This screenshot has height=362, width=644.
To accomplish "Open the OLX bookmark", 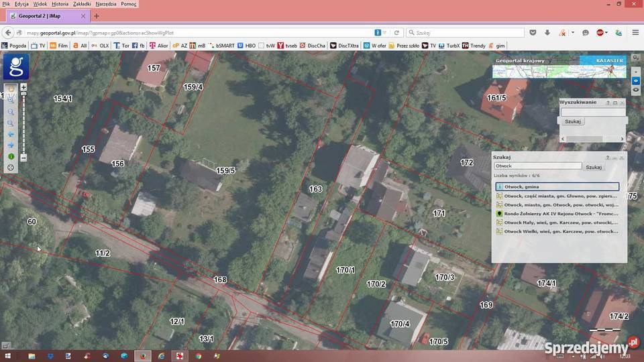I will pos(100,46).
